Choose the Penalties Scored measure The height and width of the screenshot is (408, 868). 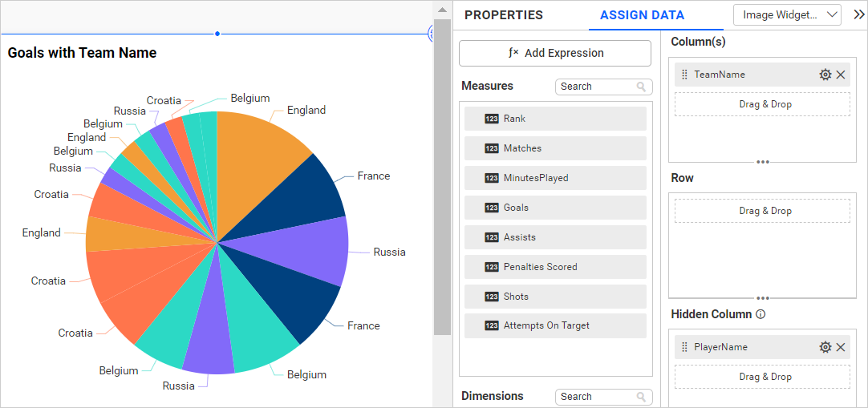555,267
